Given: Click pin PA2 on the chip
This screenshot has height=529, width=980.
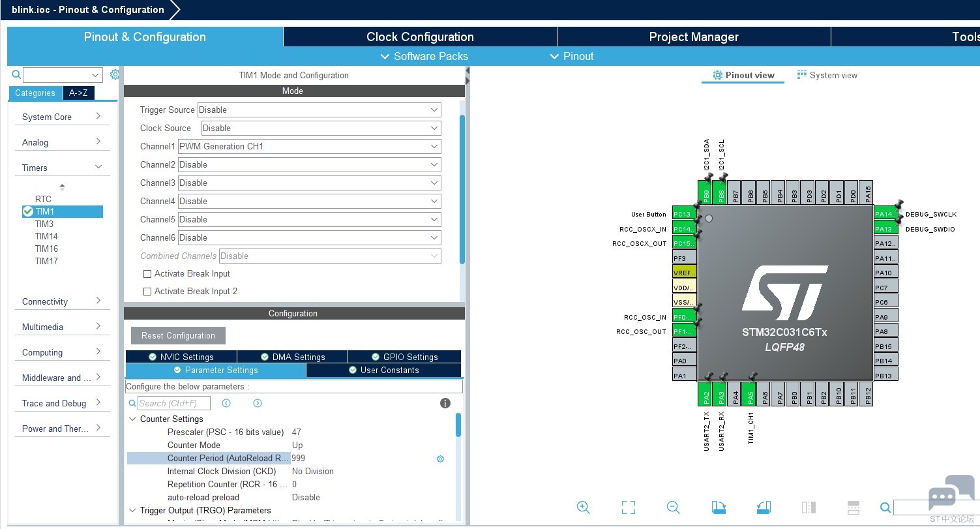Looking at the screenshot, I should (x=705, y=394).
